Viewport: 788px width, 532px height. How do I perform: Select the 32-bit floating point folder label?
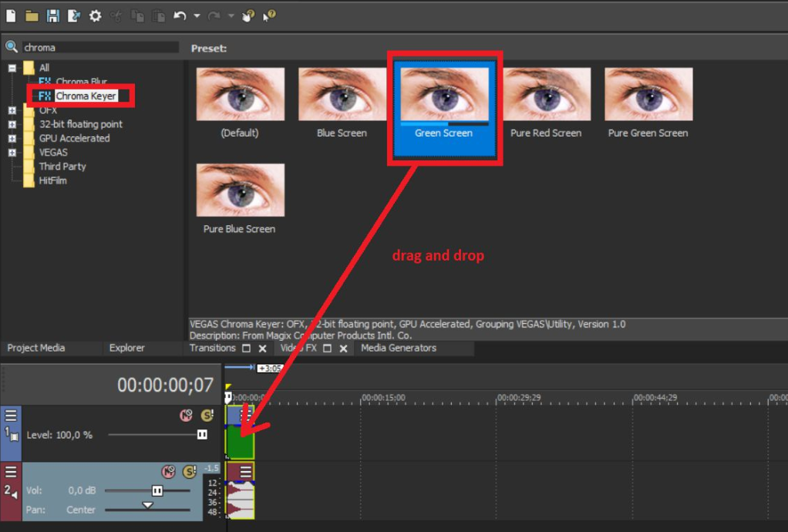pyautogui.click(x=80, y=124)
